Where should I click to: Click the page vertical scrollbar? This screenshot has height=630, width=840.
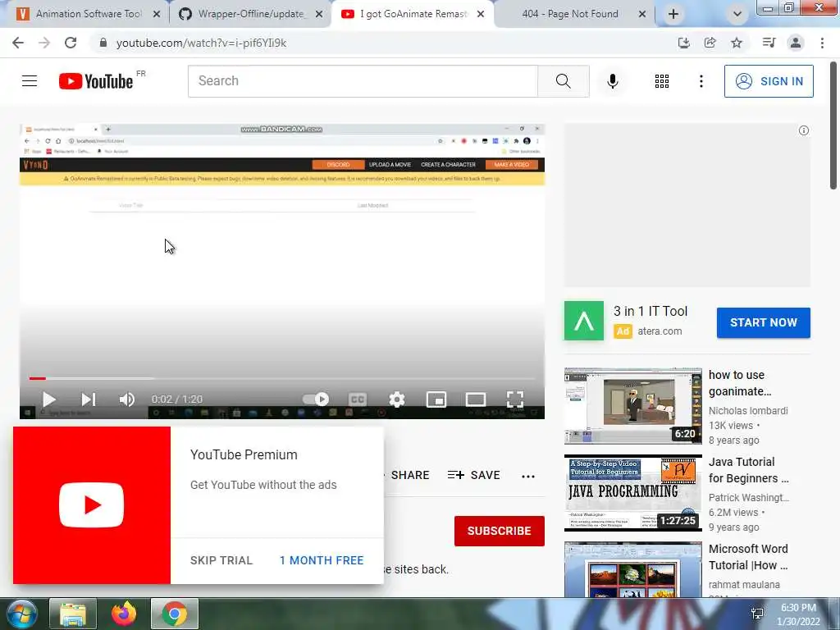point(833,126)
